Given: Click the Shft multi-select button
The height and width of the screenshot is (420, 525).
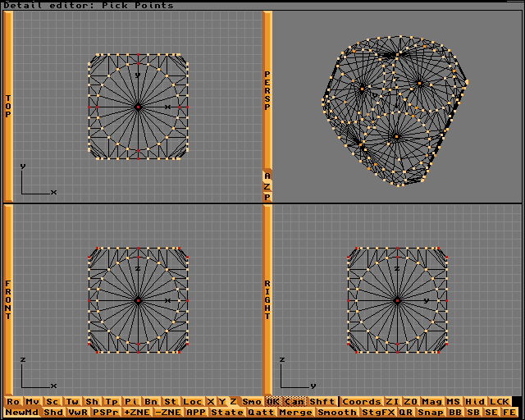Looking at the screenshot, I should [x=322, y=401].
